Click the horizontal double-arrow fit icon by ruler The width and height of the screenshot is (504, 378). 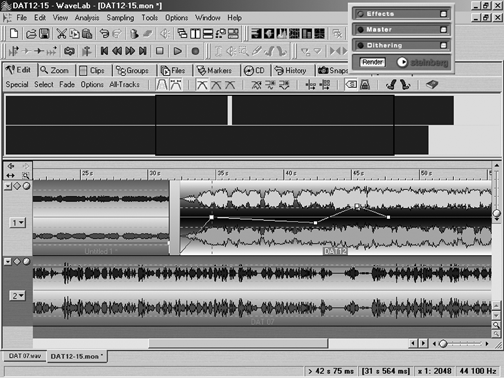(11, 175)
